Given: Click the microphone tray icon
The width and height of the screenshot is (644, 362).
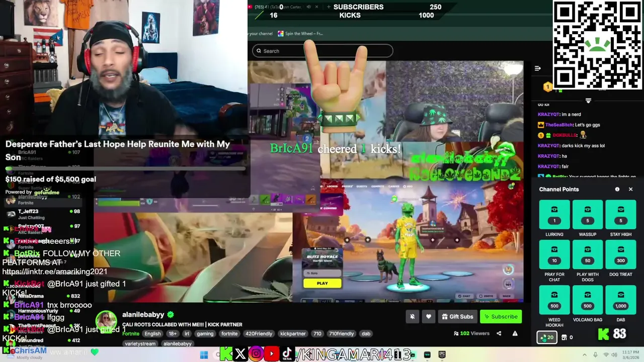Looking at the screenshot, I should point(596,354).
